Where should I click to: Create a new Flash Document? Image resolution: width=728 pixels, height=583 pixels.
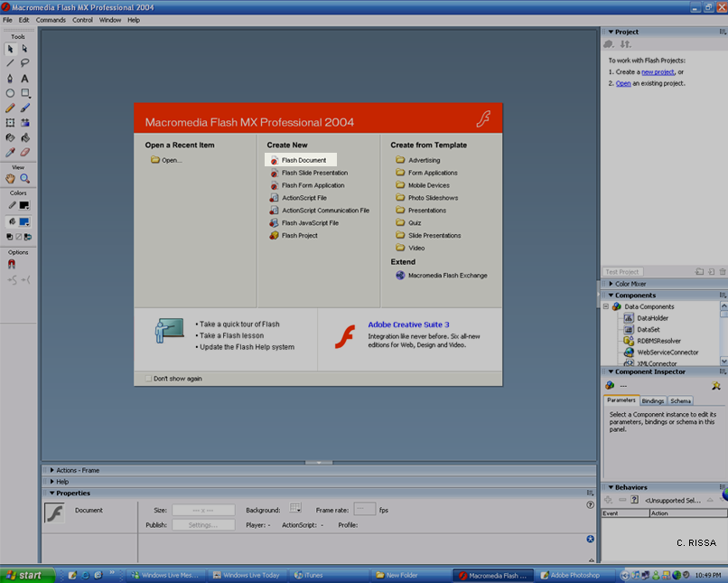(301, 160)
